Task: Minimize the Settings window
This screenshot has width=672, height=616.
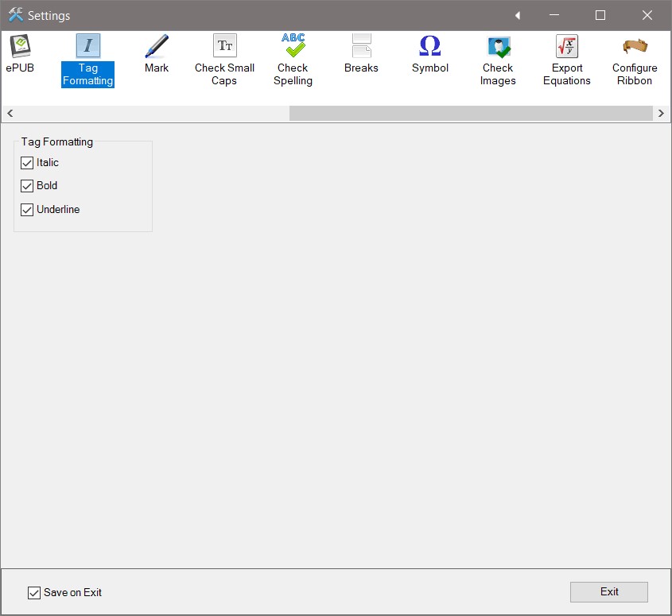Action: [554, 15]
